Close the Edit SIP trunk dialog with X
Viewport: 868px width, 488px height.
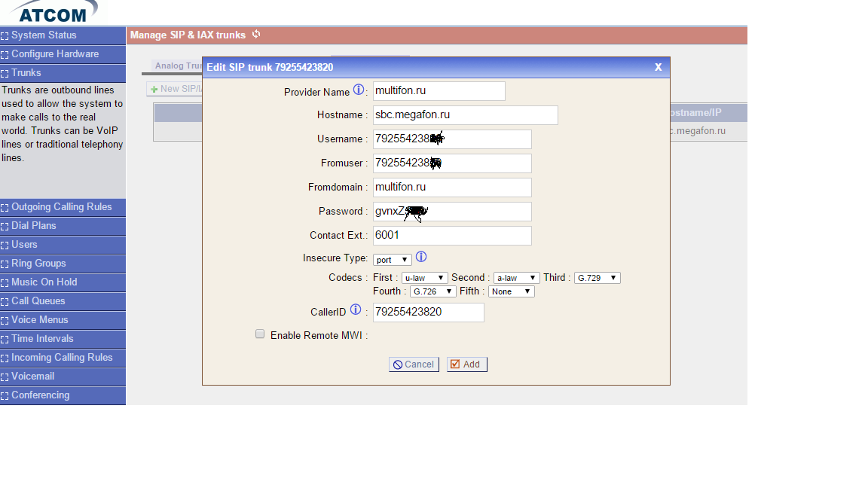658,67
